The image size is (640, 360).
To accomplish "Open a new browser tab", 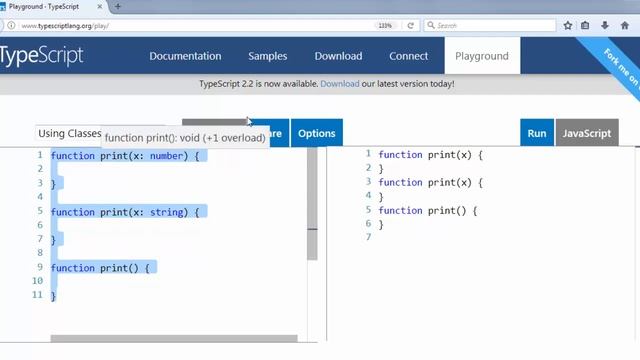I will (x=118, y=7).
